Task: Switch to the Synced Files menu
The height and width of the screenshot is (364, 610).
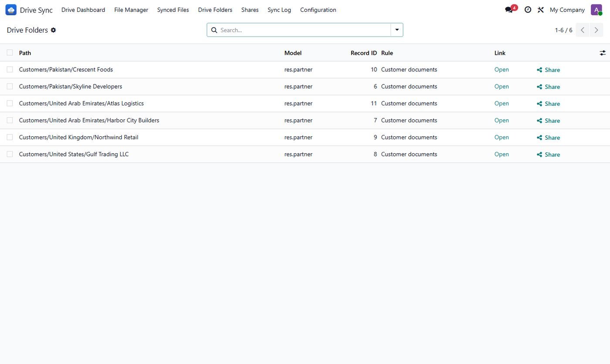Action: tap(173, 10)
